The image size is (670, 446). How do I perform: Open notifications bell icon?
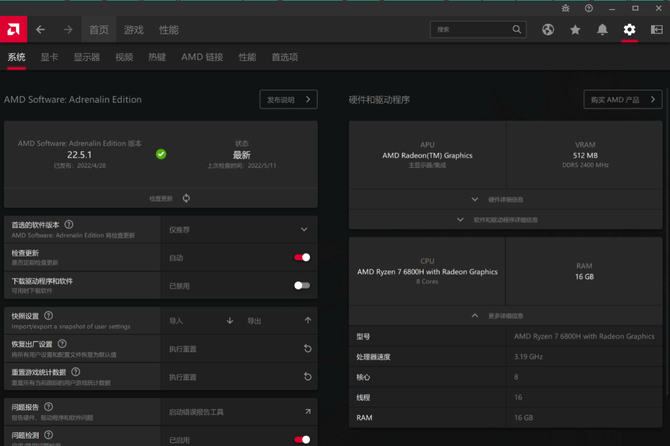[602, 30]
